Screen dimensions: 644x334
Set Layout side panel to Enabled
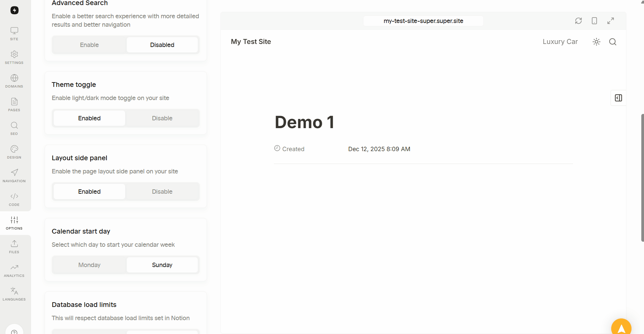tap(89, 191)
